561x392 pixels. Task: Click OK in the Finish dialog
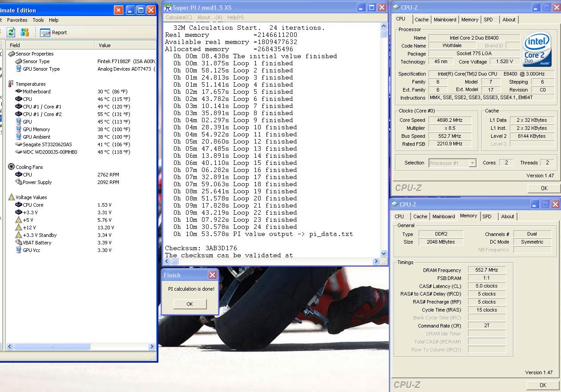tap(190, 304)
